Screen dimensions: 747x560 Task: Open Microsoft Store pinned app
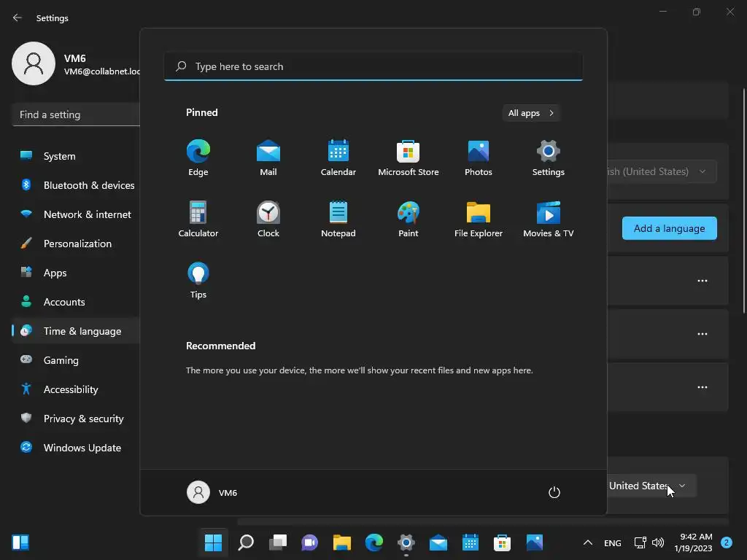click(x=409, y=157)
